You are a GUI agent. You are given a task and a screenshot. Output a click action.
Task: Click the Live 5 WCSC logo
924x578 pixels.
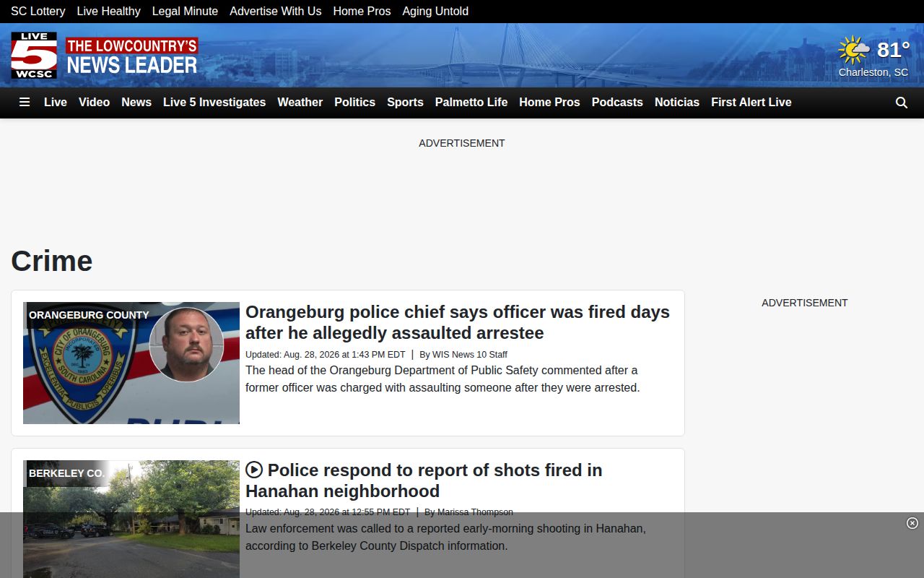click(x=34, y=56)
